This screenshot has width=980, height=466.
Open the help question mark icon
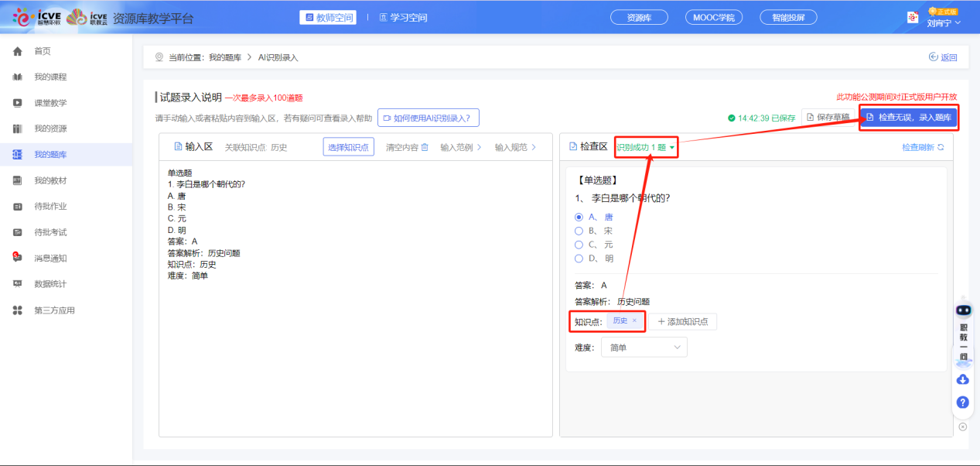963,402
